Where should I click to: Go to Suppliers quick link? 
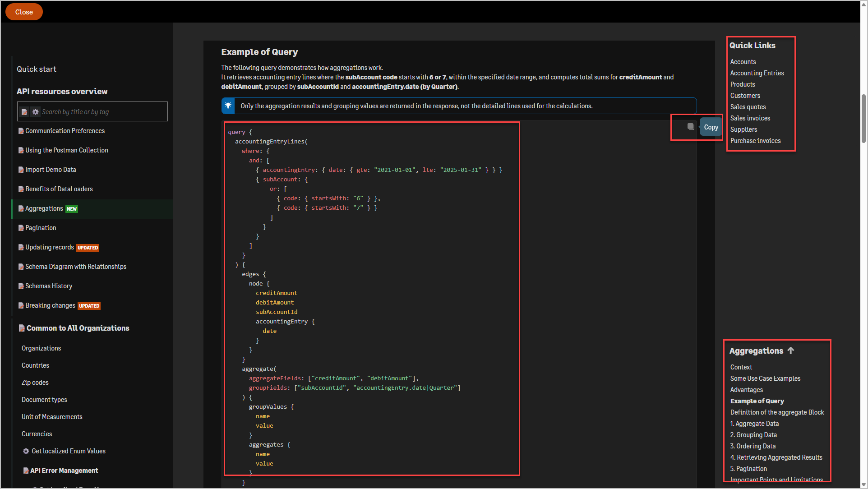tap(743, 129)
